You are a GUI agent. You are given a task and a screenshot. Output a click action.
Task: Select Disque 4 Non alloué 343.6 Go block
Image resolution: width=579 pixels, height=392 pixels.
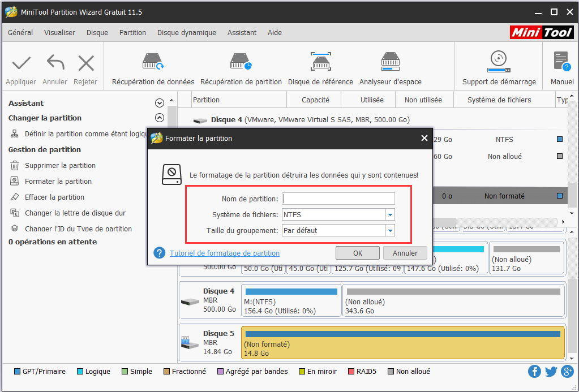(454, 300)
